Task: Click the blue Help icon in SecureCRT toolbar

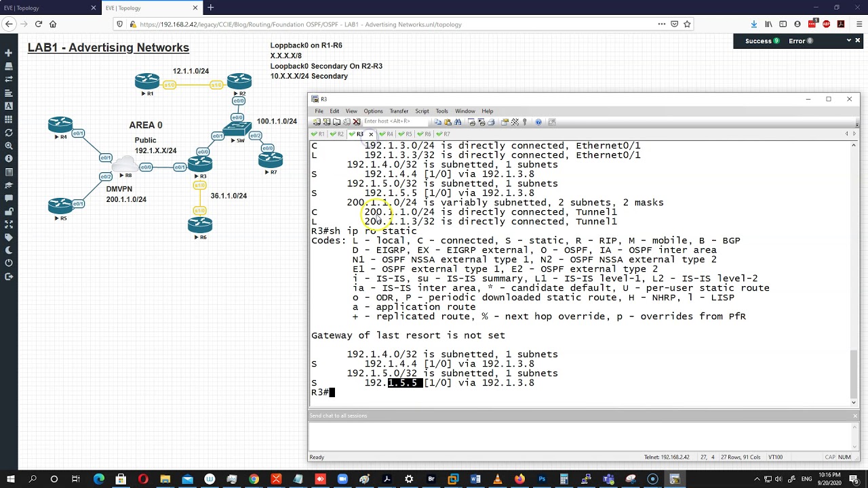Action: (x=538, y=122)
